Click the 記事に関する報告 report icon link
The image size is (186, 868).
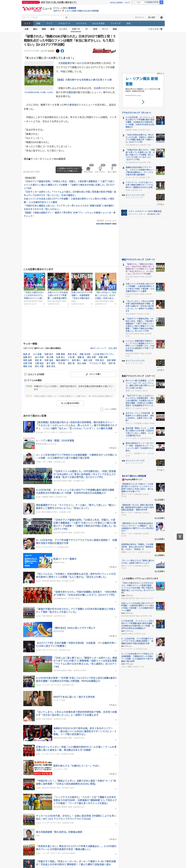click(x=31, y=172)
